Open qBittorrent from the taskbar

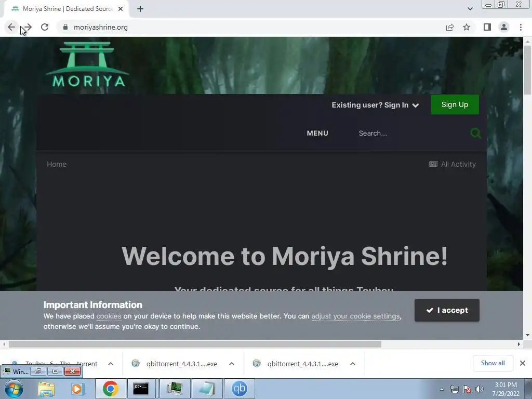[x=239, y=389]
